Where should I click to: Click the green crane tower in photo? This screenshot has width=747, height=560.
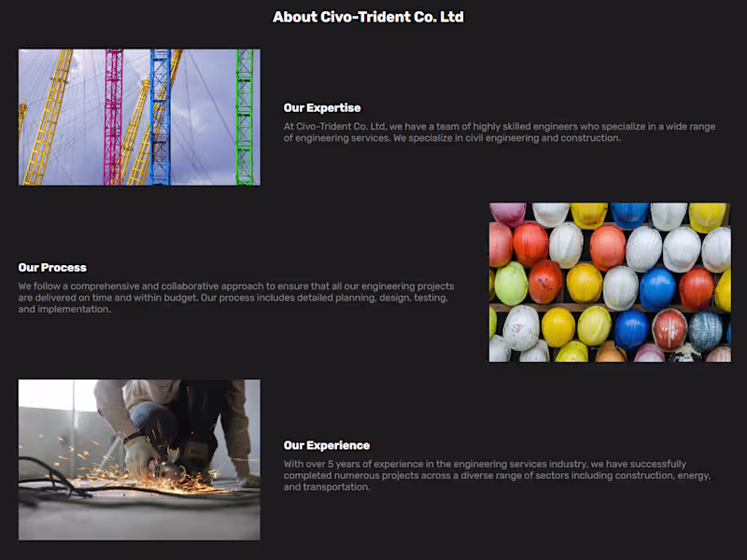pos(245,118)
